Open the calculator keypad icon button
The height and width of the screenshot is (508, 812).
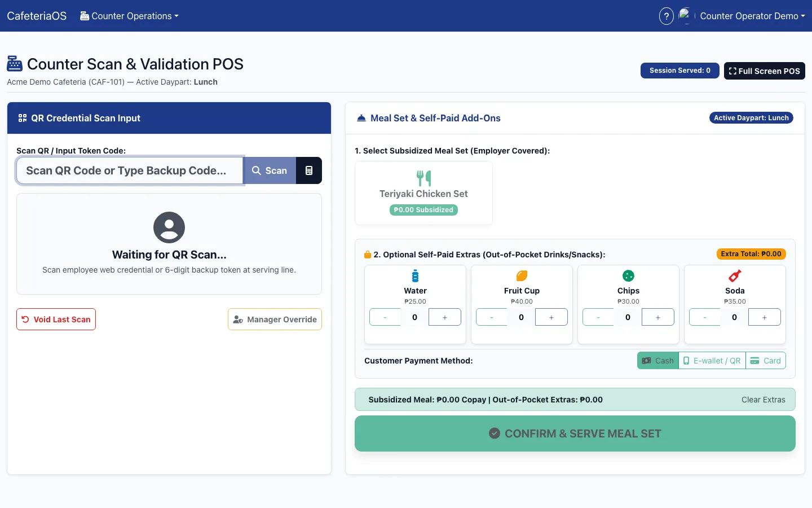click(309, 170)
